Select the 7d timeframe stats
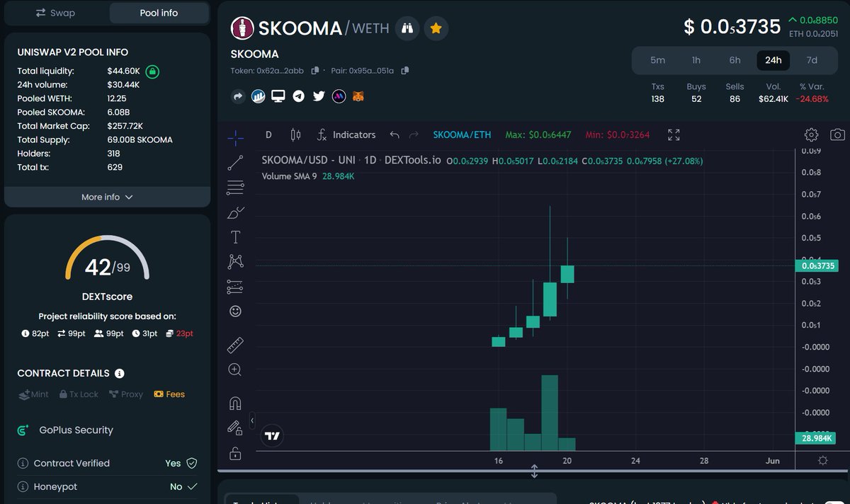The width and height of the screenshot is (850, 504). [812, 60]
